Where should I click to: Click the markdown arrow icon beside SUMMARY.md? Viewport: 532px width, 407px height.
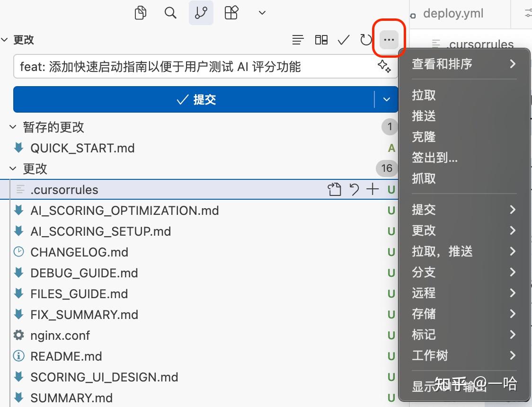coord(18,397)
